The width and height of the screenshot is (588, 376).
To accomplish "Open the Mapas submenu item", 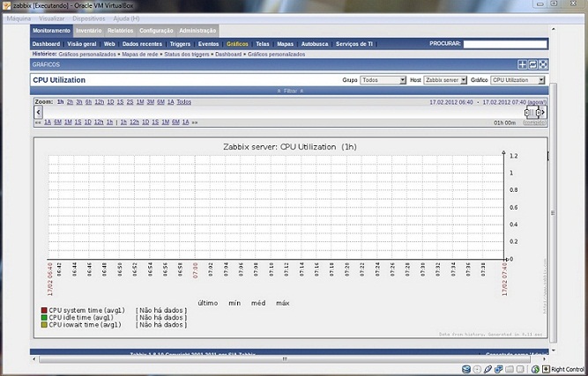I will pyautogui.click(x=286, y=44).
